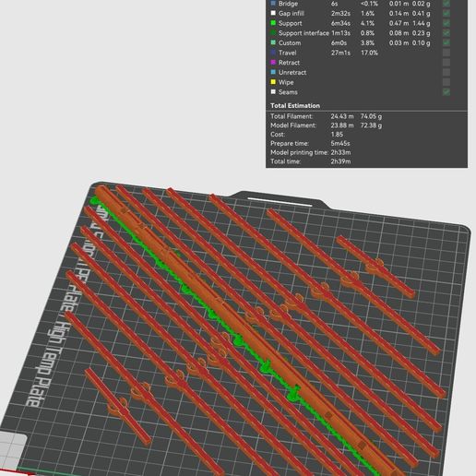
Task: Click the Total Estimation heading
Action: coord(295,105)
